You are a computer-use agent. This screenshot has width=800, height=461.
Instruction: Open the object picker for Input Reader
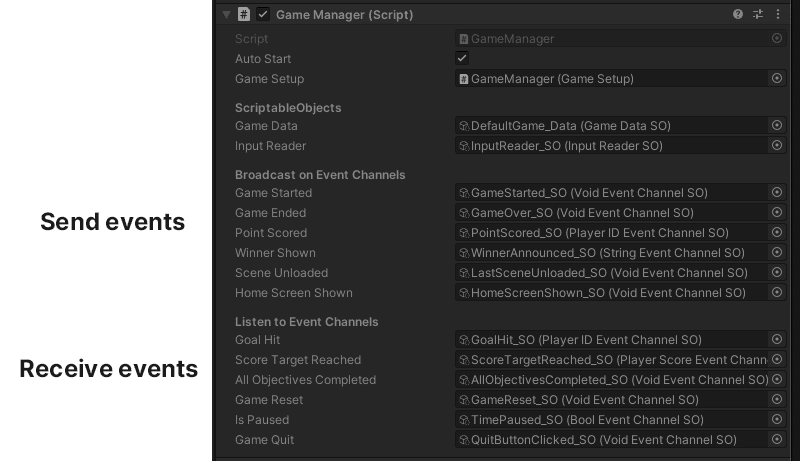777,146
